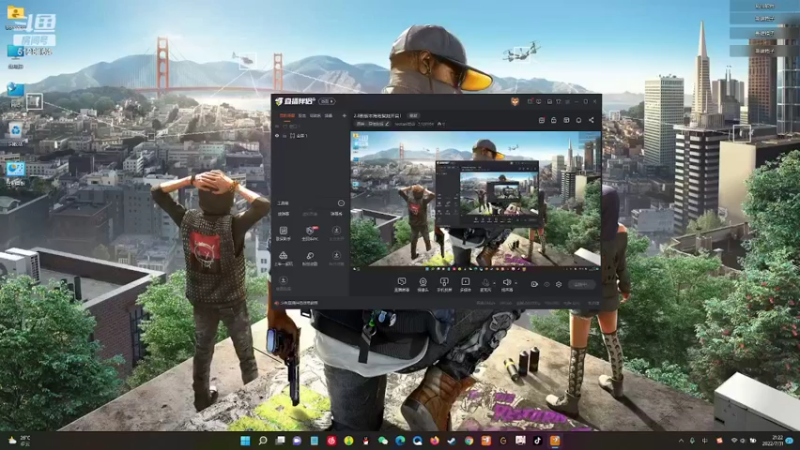The height and width of the screenshot is (450, 800).
Task: Open the calendar icon with red dot
Action: click(x=542, y=120)
